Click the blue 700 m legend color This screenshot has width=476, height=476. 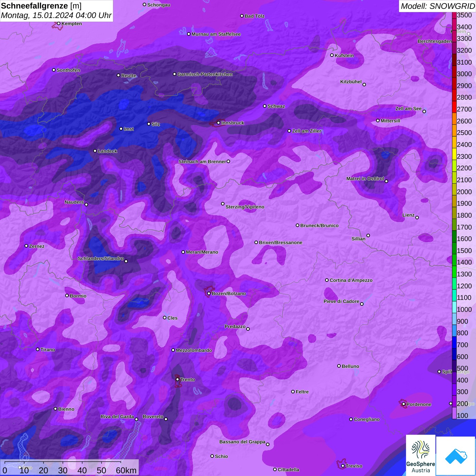click(x=454, y=342)
